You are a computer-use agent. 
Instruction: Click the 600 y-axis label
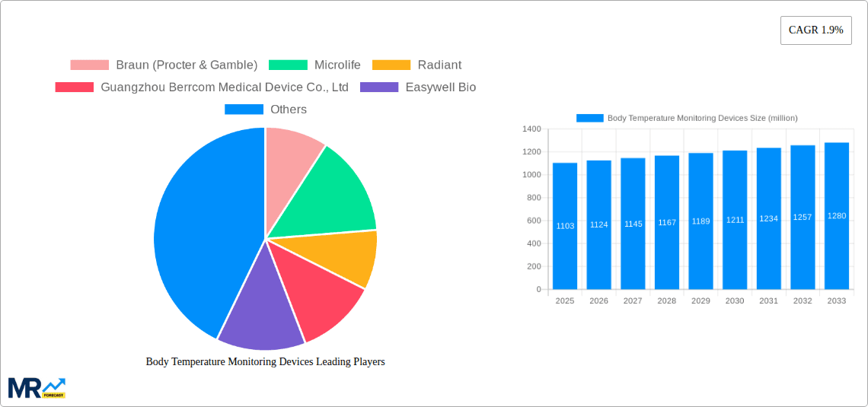pos(534,221)
